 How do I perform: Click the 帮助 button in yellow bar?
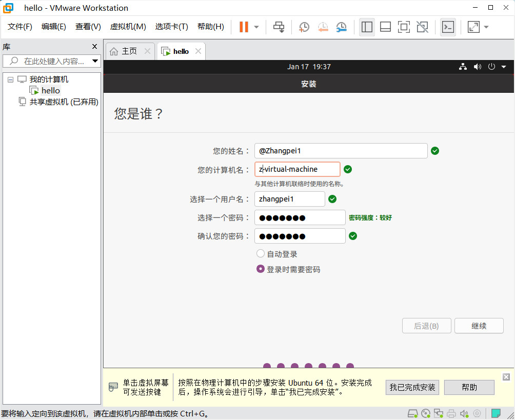(469, 388)
